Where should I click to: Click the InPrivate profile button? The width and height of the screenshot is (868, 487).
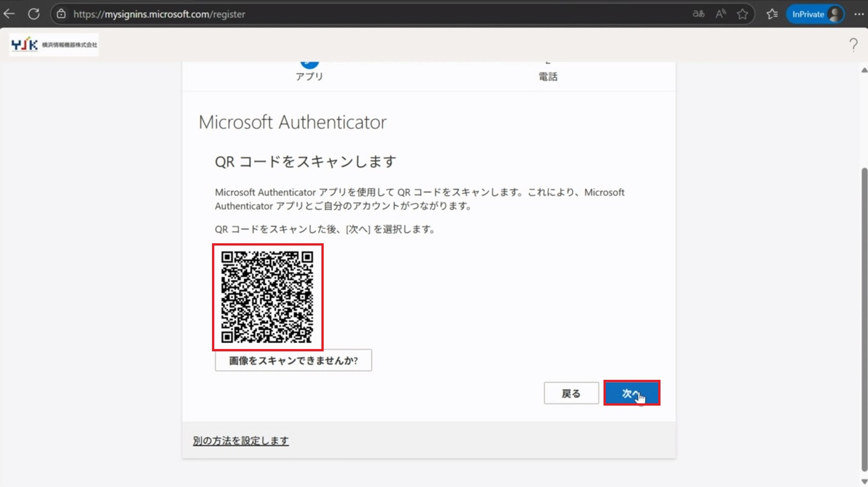coord(816,14)
